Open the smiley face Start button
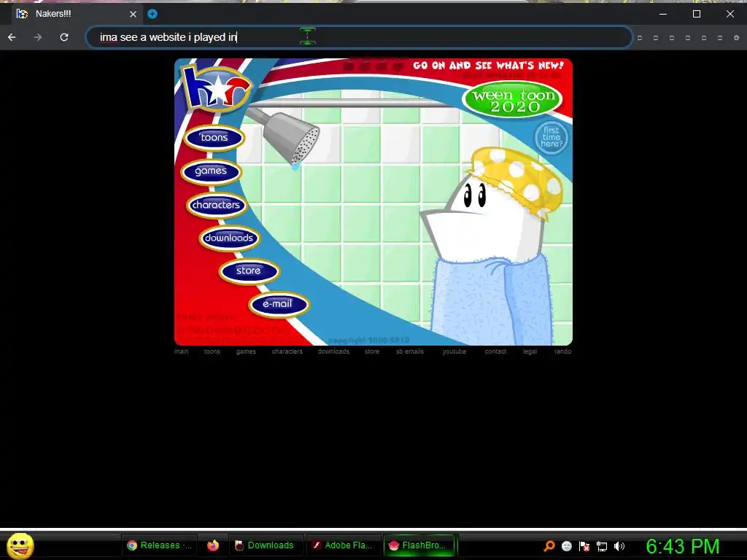The width and height of the screenshot is (747, 560). 20,545
